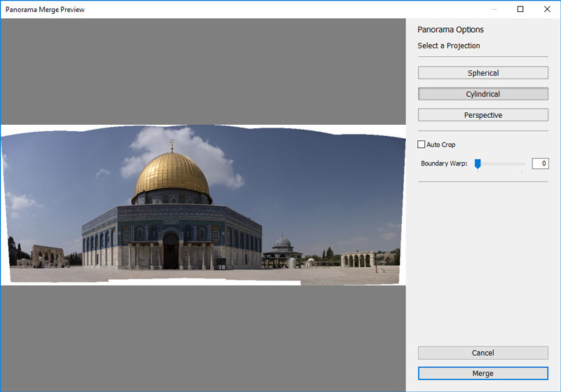Maximize the Panorama Merge Preview window
Screen dimensions: 561x392
point(520,9)
